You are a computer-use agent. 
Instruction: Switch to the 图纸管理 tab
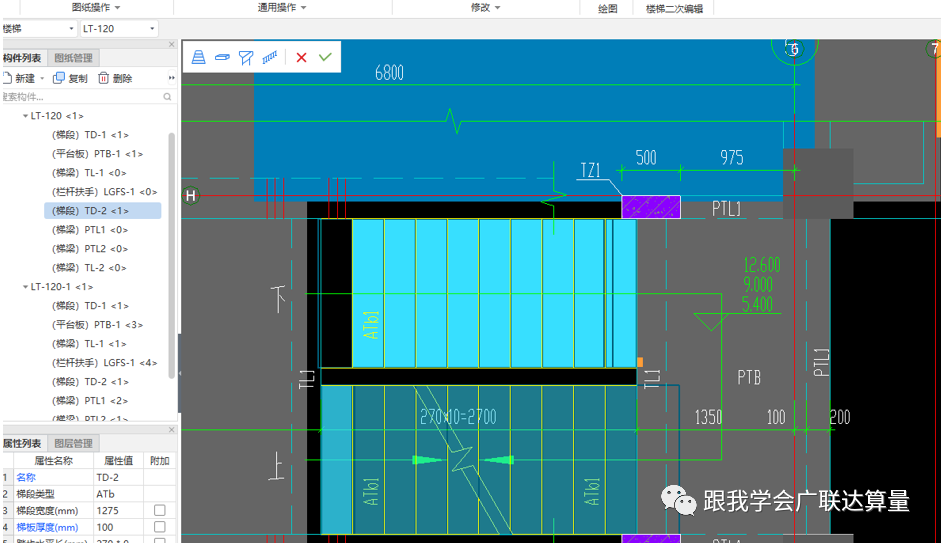coord(73,58)
